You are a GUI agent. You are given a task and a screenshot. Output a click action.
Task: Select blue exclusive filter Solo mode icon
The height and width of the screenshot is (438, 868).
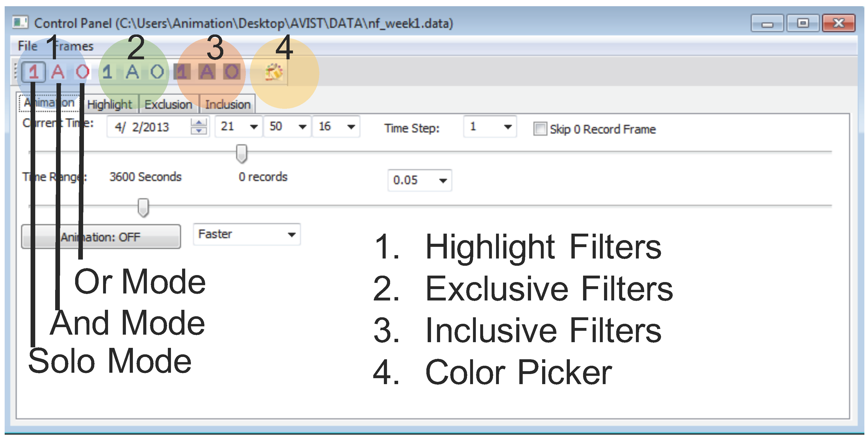[107, 72]
